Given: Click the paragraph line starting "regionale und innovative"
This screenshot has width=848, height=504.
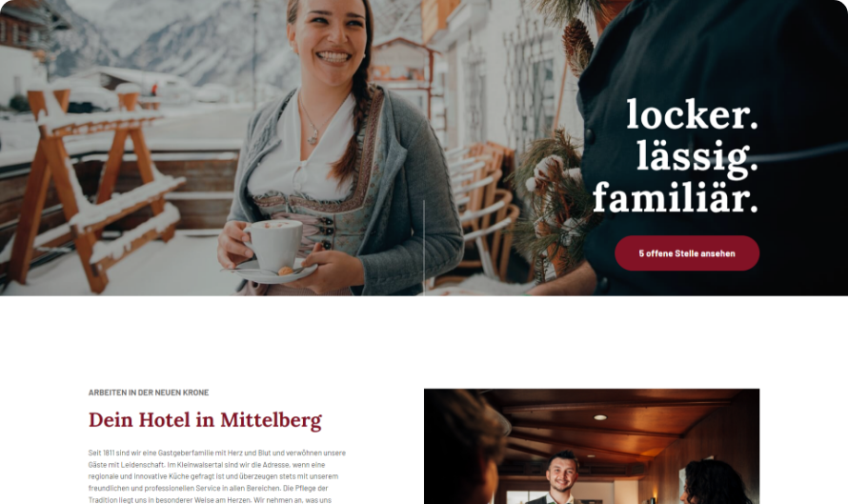Looking at the screenshot, I should pyautogui.click(x=213, y=476).
